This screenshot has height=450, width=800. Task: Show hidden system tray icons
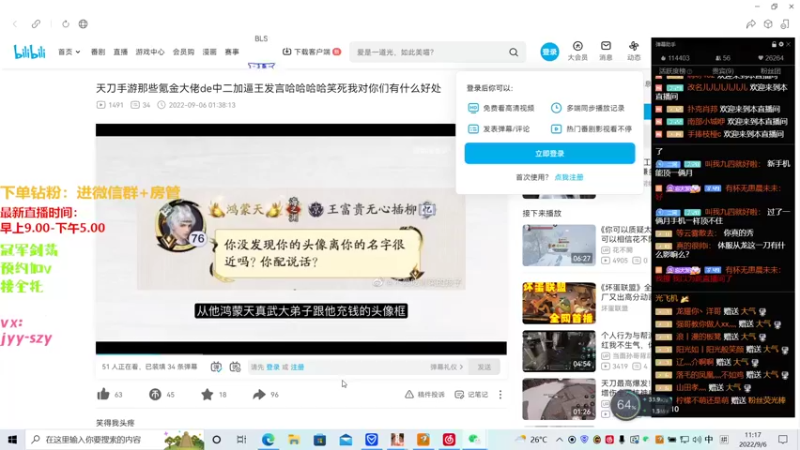(x=559, y=439)
